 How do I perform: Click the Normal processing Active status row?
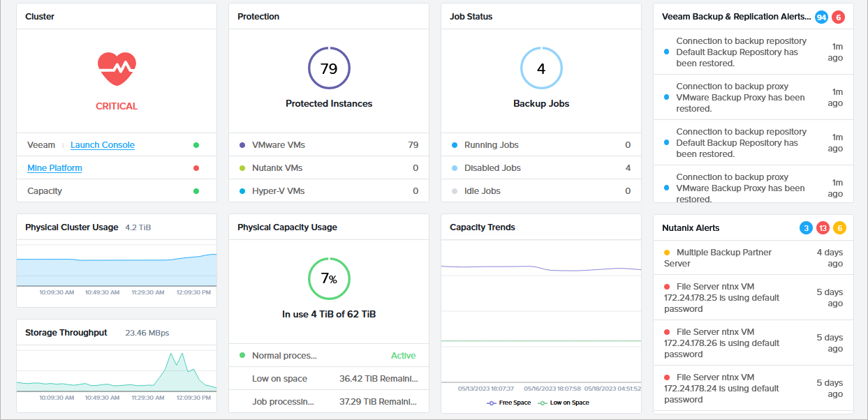[x=329, y=356]
